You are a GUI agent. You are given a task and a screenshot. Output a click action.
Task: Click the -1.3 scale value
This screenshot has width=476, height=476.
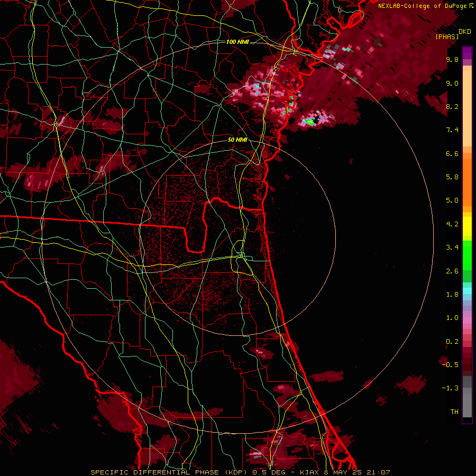click(450, 388)
